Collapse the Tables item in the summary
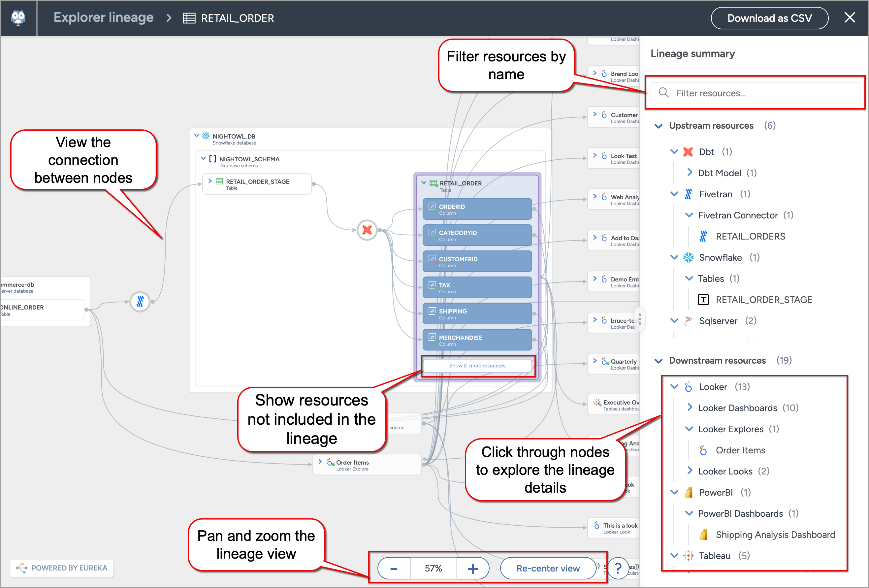Screen dimensions: 869x588 (689, 278)
